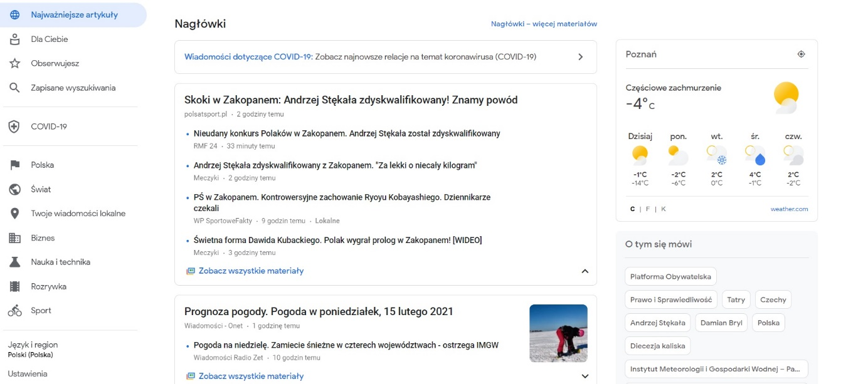
Task: Click the shield icon next to COVID-19
Action: pos(14,127)
